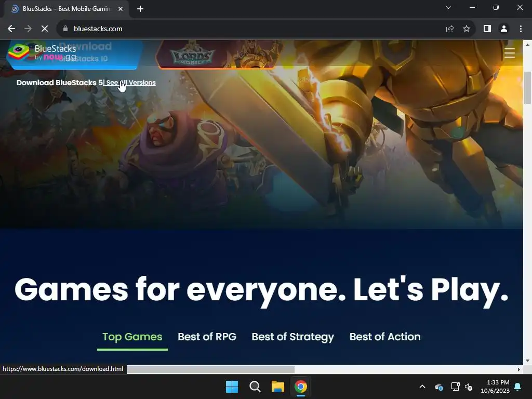This screenshot has height=399, width=532.
Task: Click vertical scrollbar thumb
Action: coord(527,87)
